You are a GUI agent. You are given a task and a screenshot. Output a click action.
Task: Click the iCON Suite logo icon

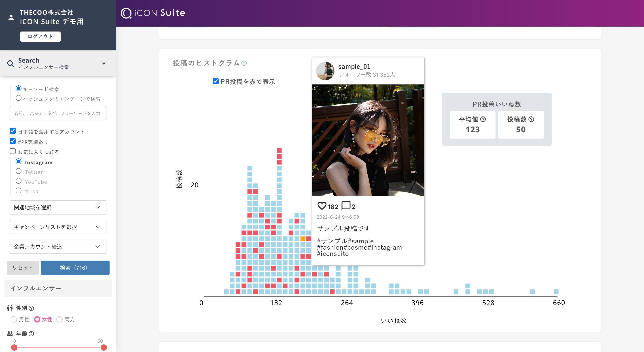[x=126, y=13]
